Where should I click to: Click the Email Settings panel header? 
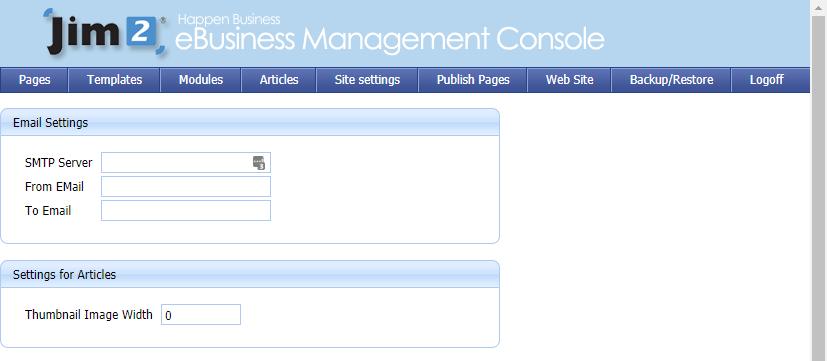pos(249,122)
